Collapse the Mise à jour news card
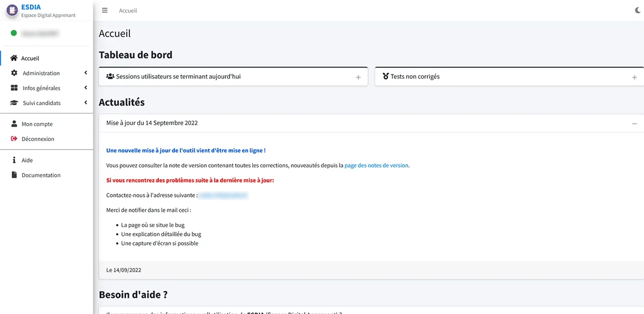The image size is (644, 314). [634, 123]
